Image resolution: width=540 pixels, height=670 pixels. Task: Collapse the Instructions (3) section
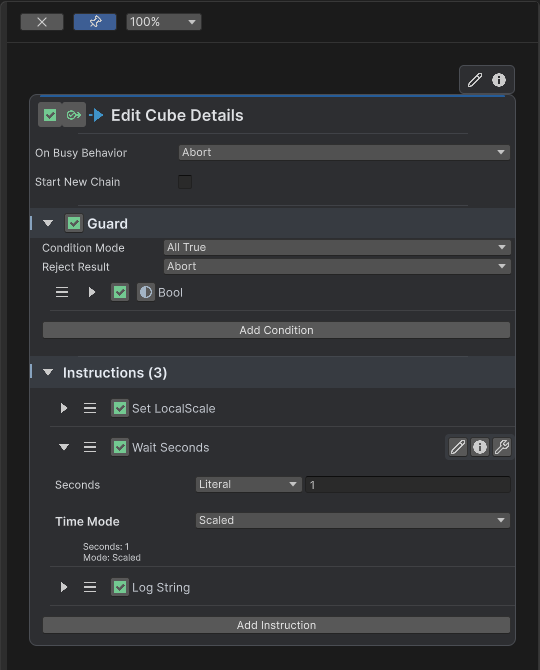pos(48,373)
